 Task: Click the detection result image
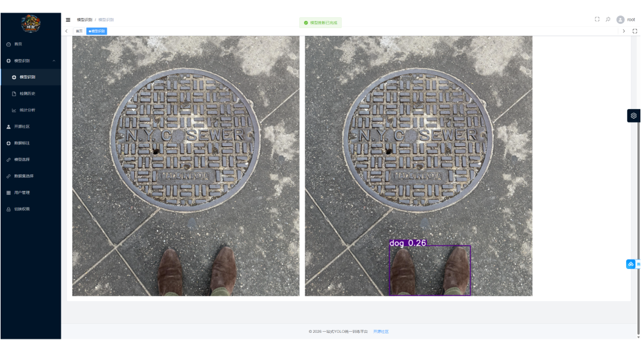[x=419, y=166]
